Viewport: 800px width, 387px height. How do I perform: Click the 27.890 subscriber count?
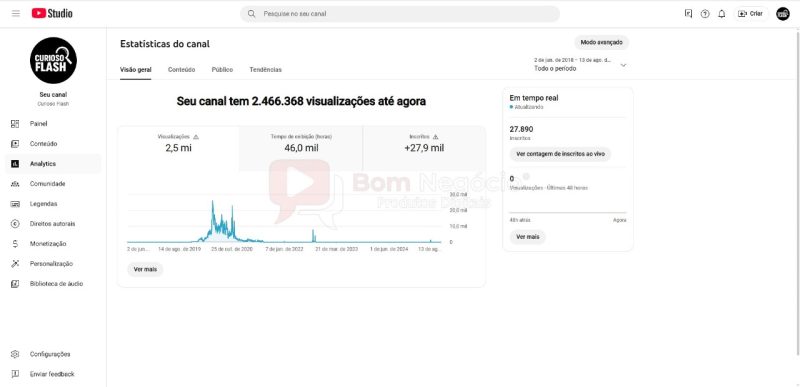point(521,130)
